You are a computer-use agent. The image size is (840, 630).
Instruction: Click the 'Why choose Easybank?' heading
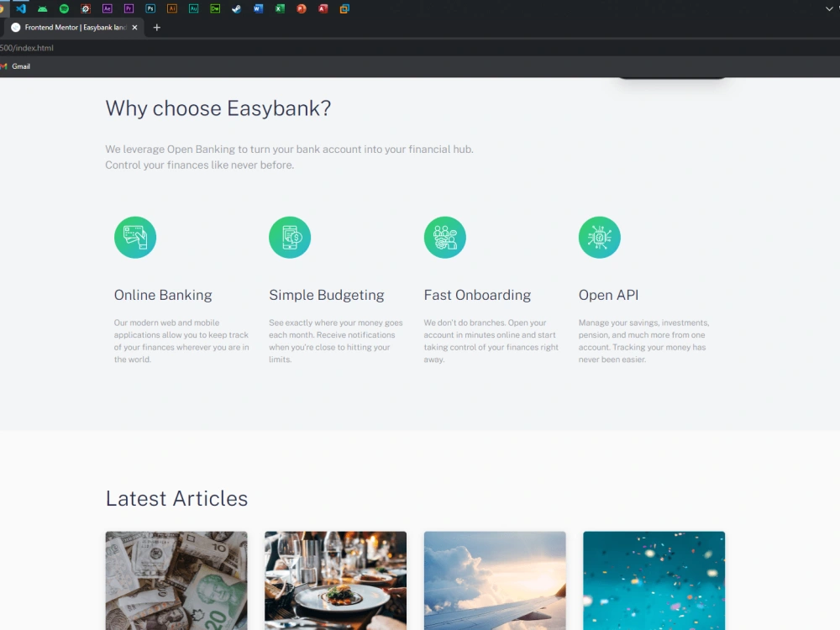tap(218, 108)
